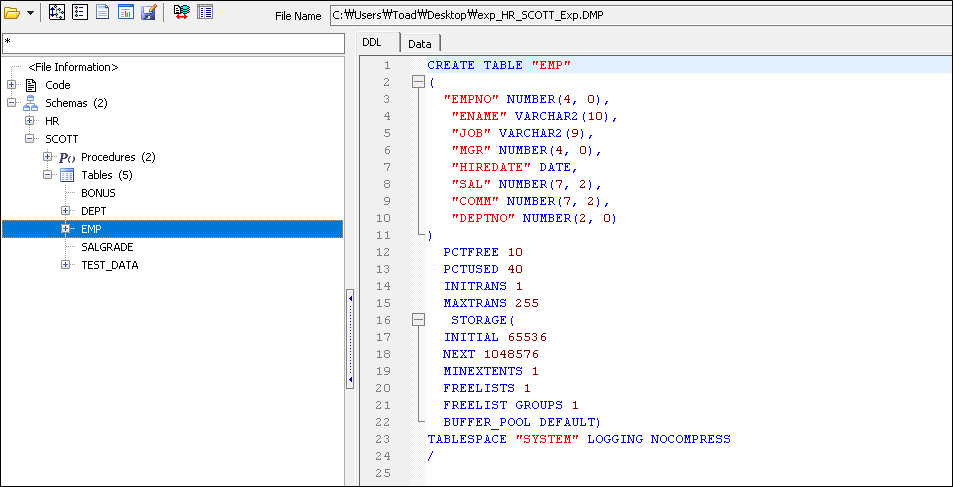The image size is (953, 487).
Task: Click the floppy disk with pencil icon
Action: coord(149,12)
